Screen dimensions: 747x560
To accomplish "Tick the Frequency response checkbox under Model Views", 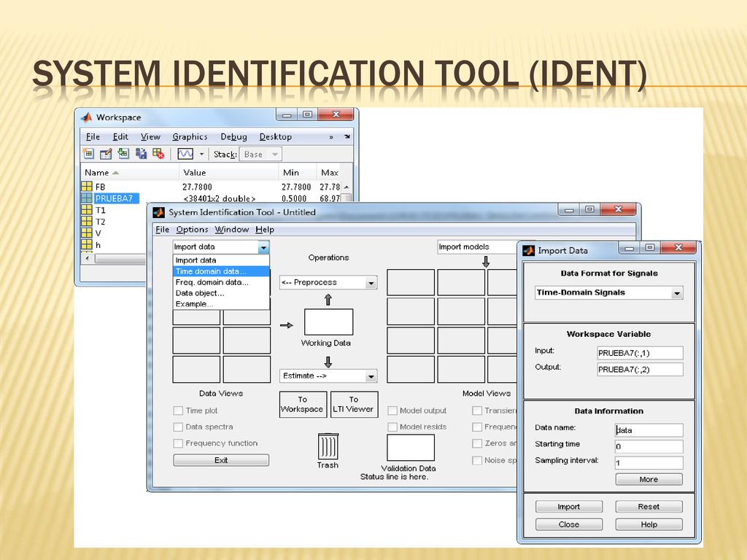I will click(x=477, y=427).
